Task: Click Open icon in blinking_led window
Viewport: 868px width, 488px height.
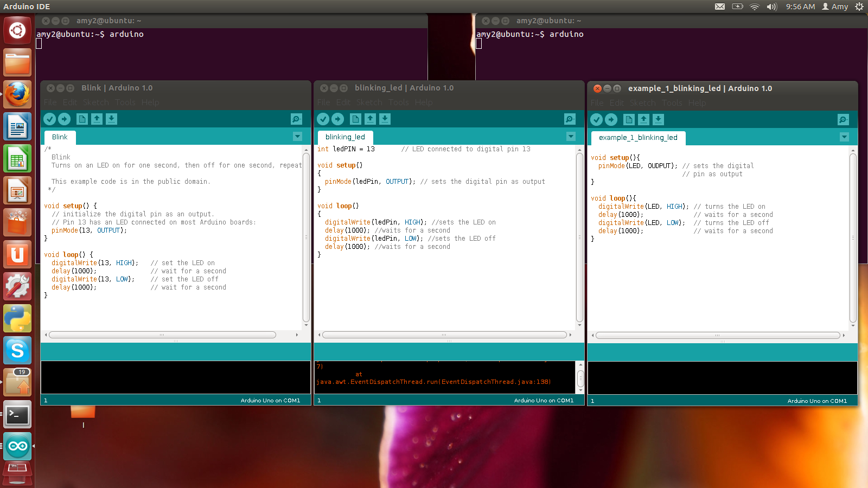Action: (370, 119)
